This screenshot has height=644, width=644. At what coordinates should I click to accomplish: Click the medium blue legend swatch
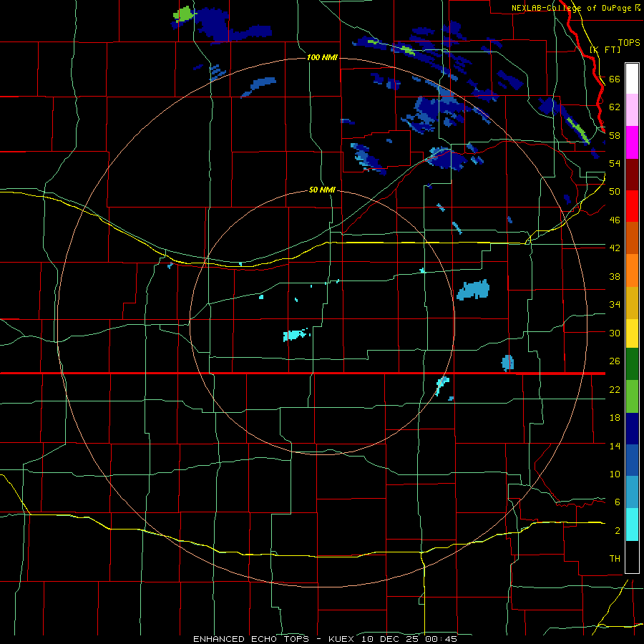point(632,460)
